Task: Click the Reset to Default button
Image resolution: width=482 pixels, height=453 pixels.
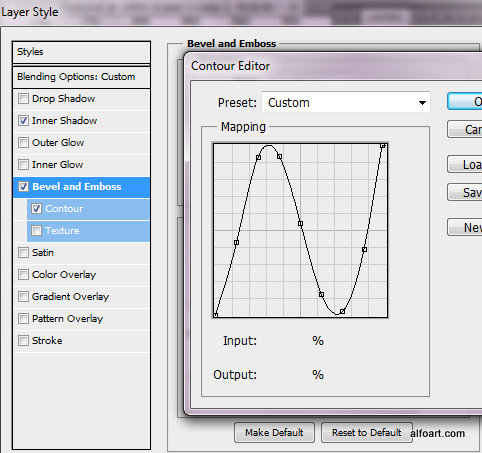Action: pos(367,433)
